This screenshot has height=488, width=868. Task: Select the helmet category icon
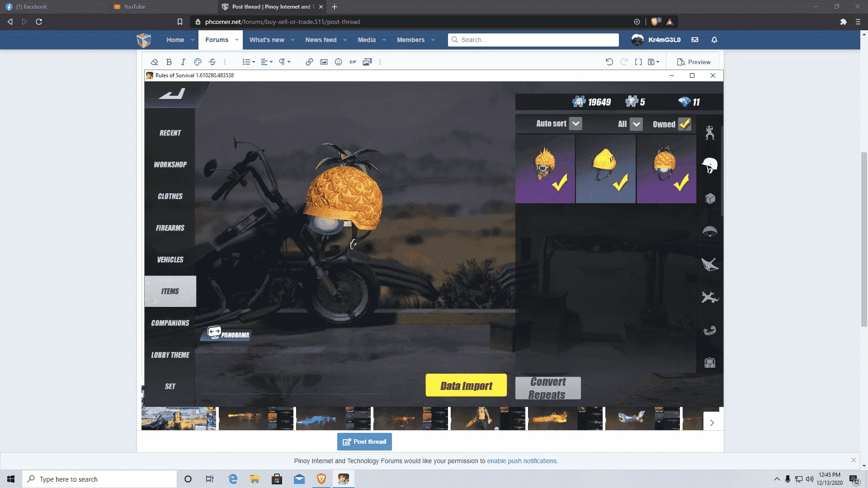[x=710, y=165]
